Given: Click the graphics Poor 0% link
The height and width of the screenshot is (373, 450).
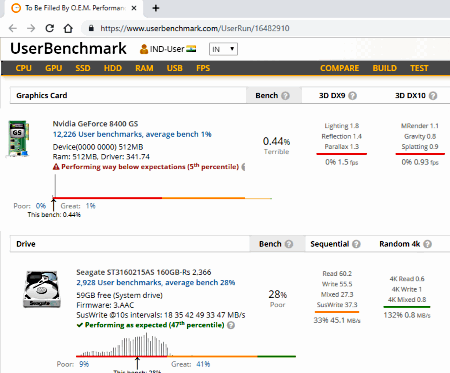Looking at the screenshot, I should (x=41, y=206).
